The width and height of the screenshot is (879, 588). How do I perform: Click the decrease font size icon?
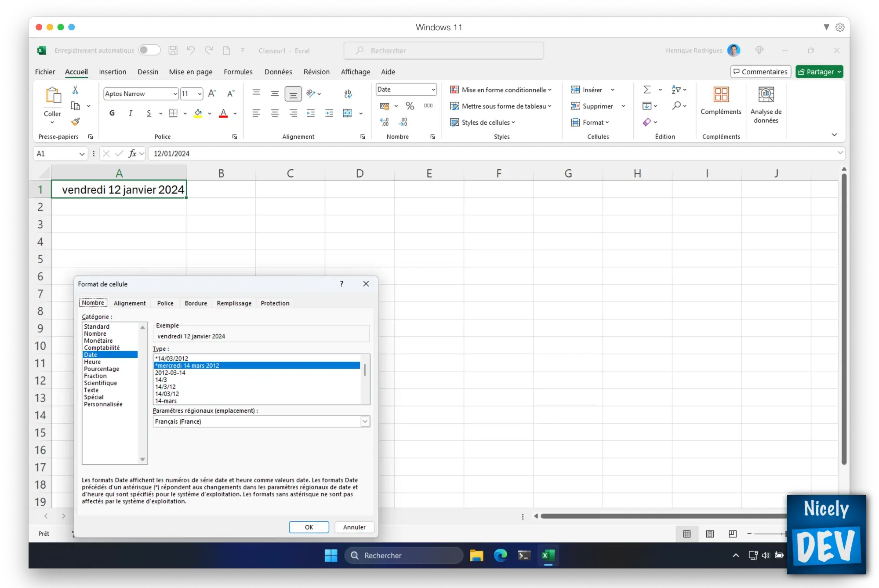pyautogui.click(x=231, y=94)
